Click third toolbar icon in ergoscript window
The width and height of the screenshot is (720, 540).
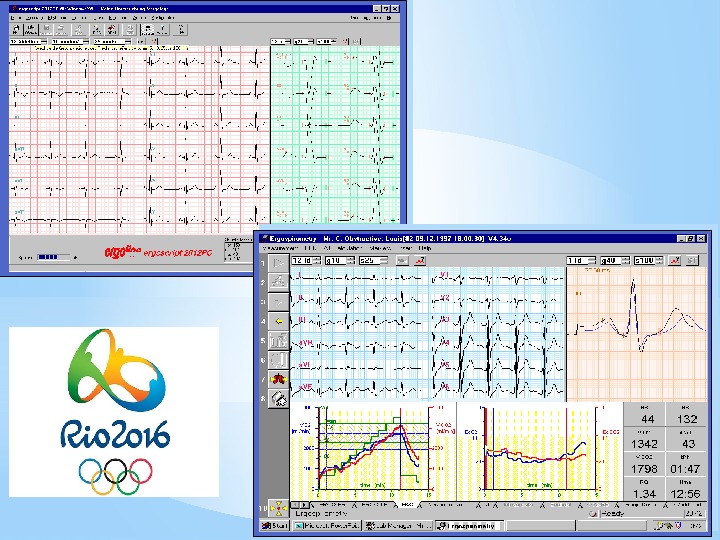click(x=46, y=30)
